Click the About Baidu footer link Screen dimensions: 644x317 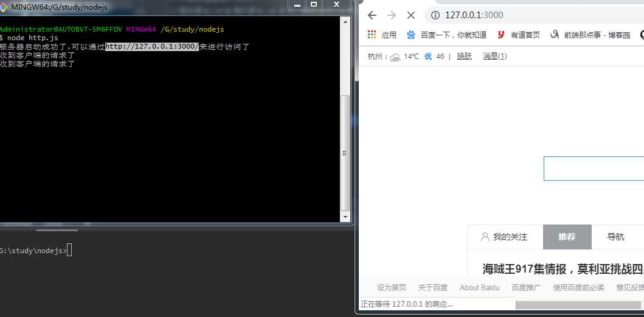(479, 287)
